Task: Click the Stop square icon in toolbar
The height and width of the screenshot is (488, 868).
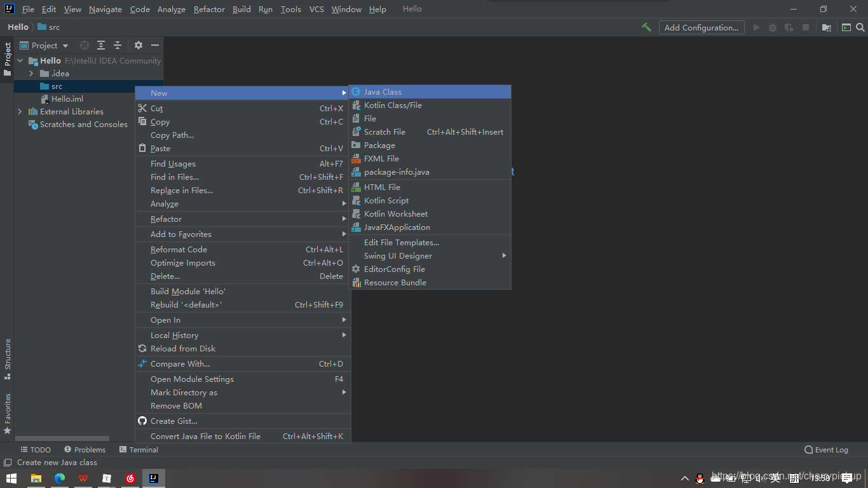Action: tap(806, 27)
